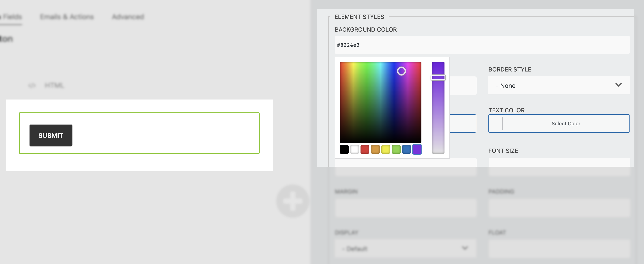Screen dimensions: 644x264
Task: Click the saturation slider handle
Action: coord(438,78)
